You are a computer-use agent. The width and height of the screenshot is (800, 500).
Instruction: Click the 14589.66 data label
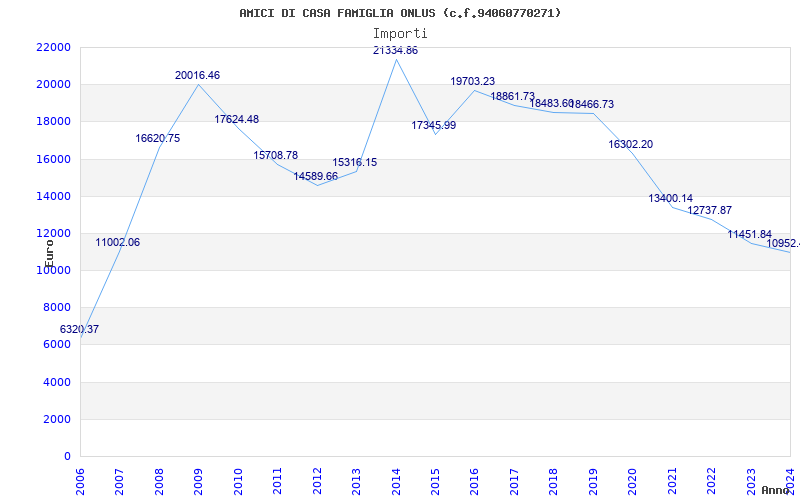coord(315,177)
